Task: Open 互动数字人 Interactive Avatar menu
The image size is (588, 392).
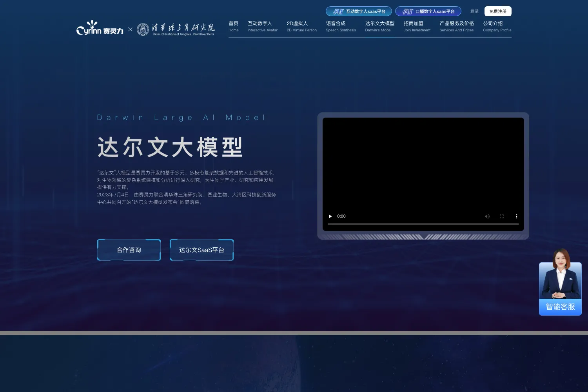Action: (x=263, y=26)
